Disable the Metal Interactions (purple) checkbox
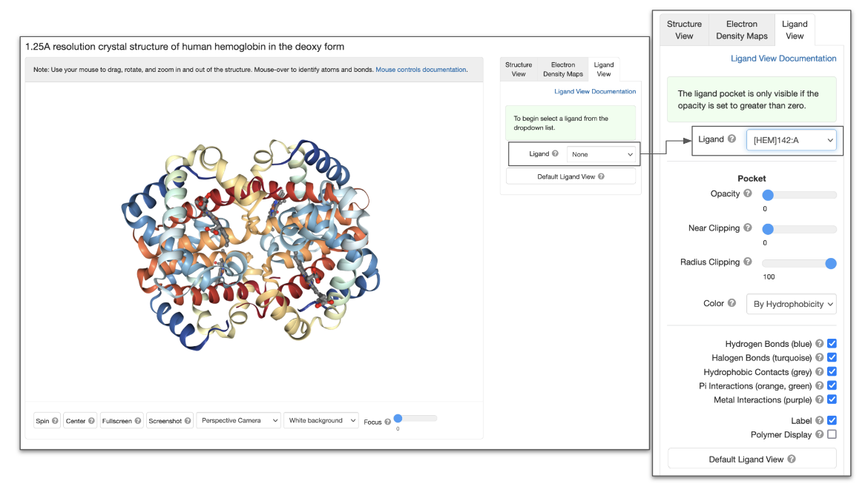Viewport: 868px width, 484px height. [x=832, y=400]
